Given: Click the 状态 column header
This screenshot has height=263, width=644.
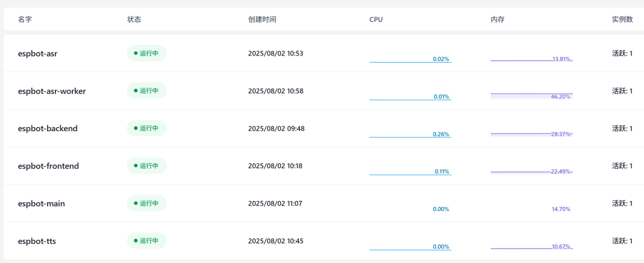Looking at the screenshot, I should pos(134,19).
